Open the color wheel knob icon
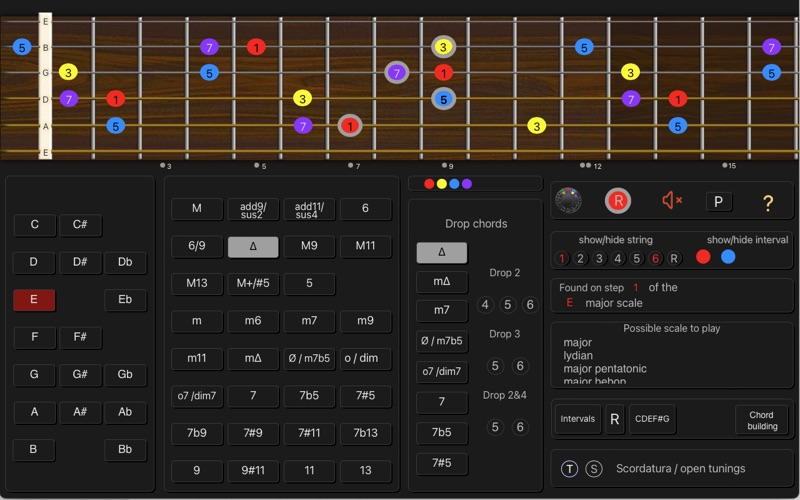Viewport: 800px width, 500px height. pos(568,201)
